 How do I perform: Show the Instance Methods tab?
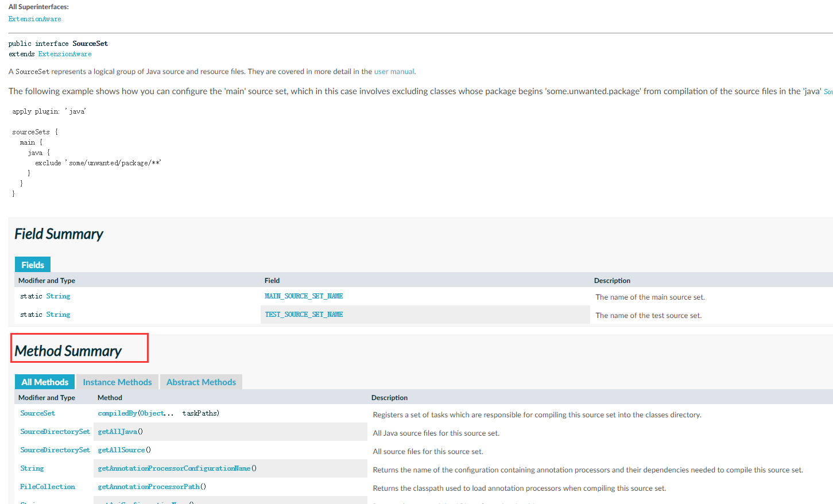pyautogui.click(x=117, y=382)
